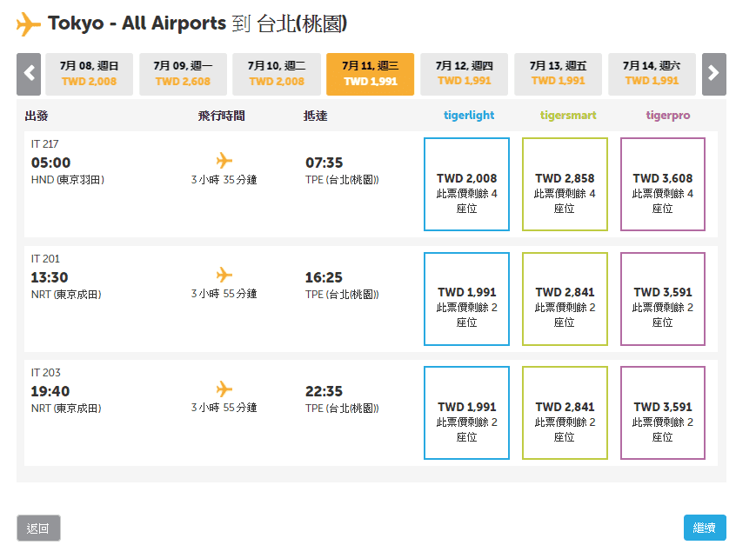The height and width of the screenshot is (545, 756).
Task: Click the plane icon in IT 203 row
Action: [x=224, y=389]
